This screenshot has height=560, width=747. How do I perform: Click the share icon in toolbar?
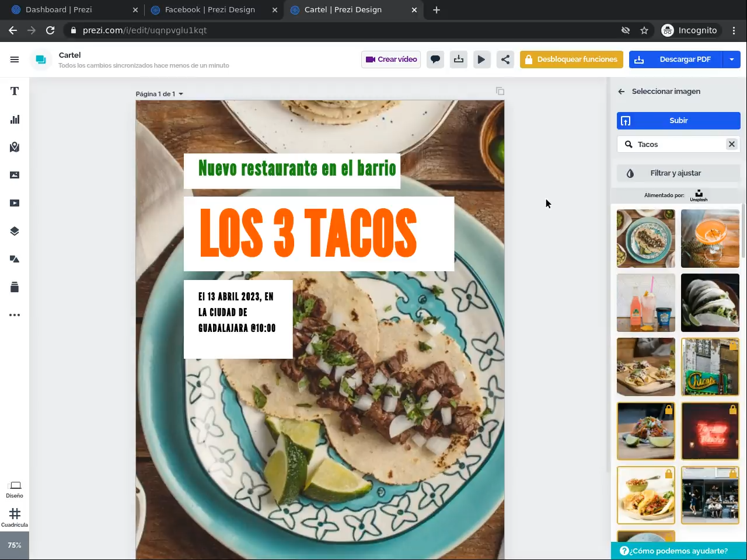tap(505, 60)
